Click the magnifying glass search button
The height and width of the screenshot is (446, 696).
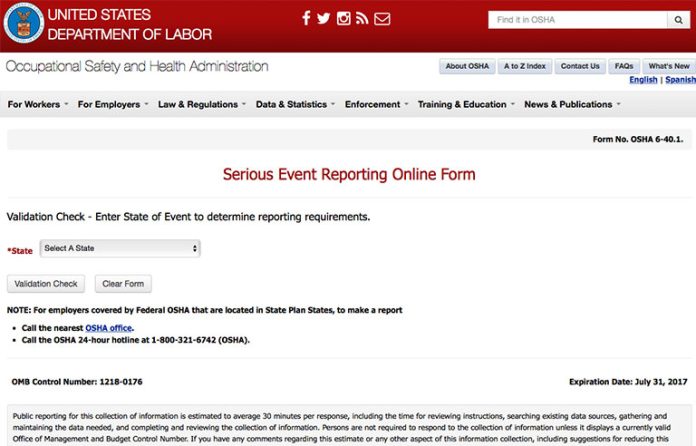(678, 20)
